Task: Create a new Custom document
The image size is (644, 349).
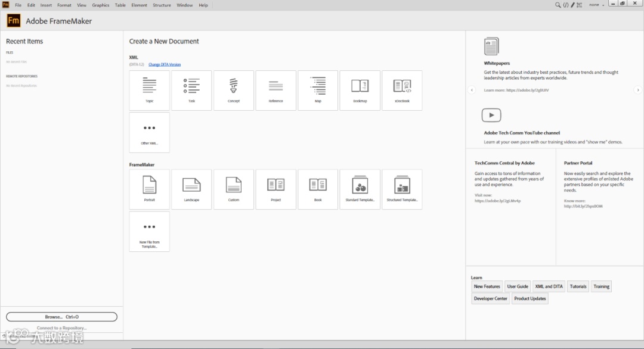Action: [234, 189]
